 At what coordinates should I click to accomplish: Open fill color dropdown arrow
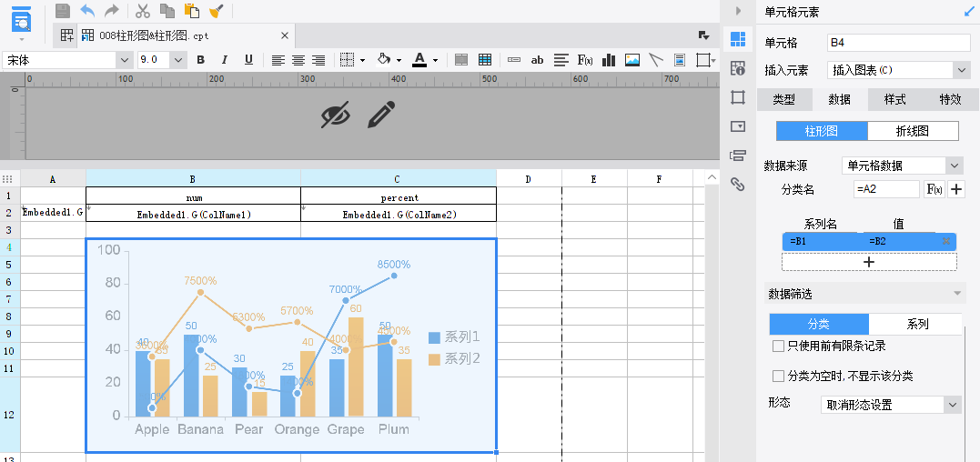click(x=399, y=61)
